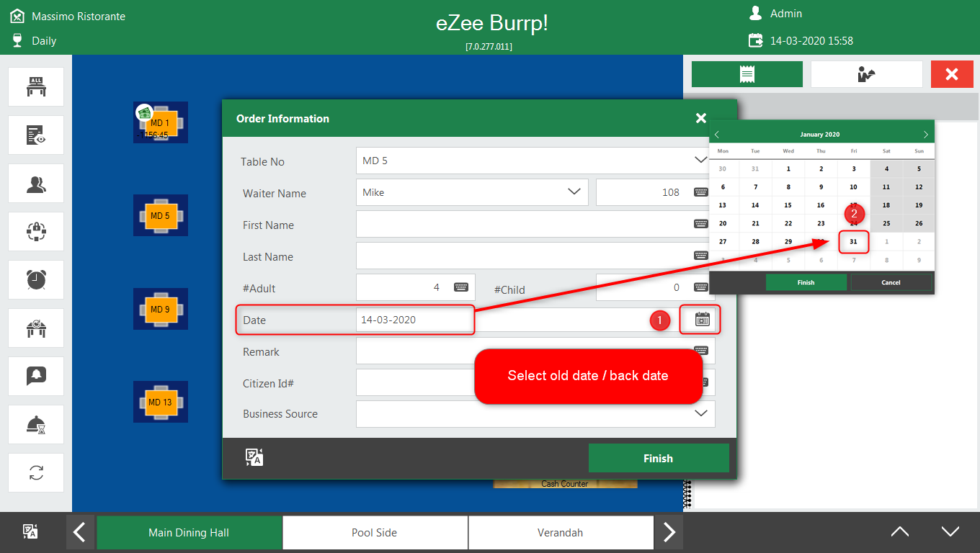Click Finish in Order Information dialog
980x553 pixels.
coord(659,458)
